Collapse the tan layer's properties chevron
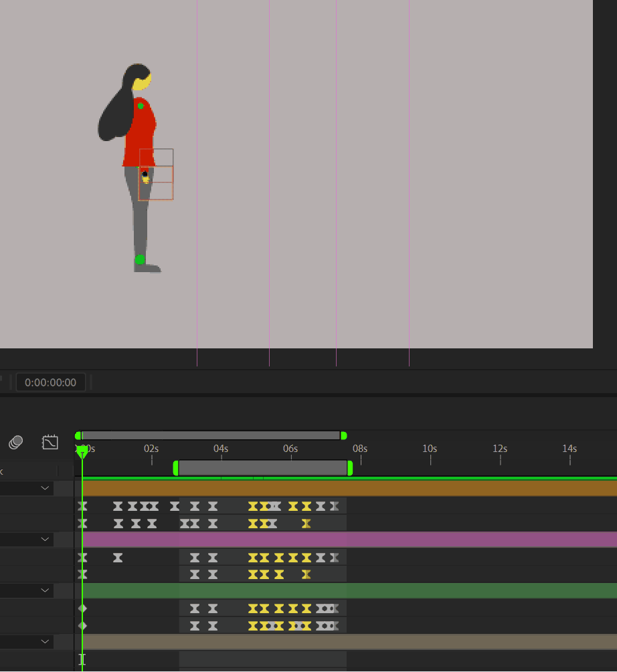Image resolution: width=617 pixels, height=672 pixels. tap(45, 641)
